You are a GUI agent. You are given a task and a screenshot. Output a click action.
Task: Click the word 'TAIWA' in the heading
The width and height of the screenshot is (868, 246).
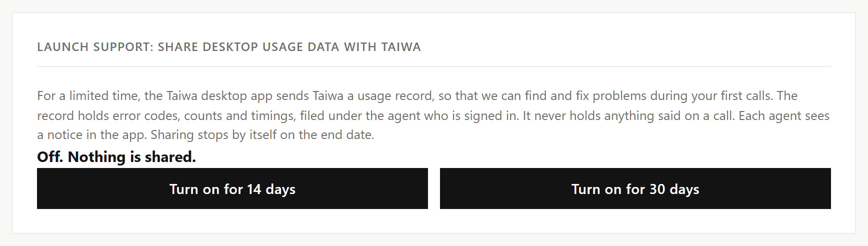[401, 47]
